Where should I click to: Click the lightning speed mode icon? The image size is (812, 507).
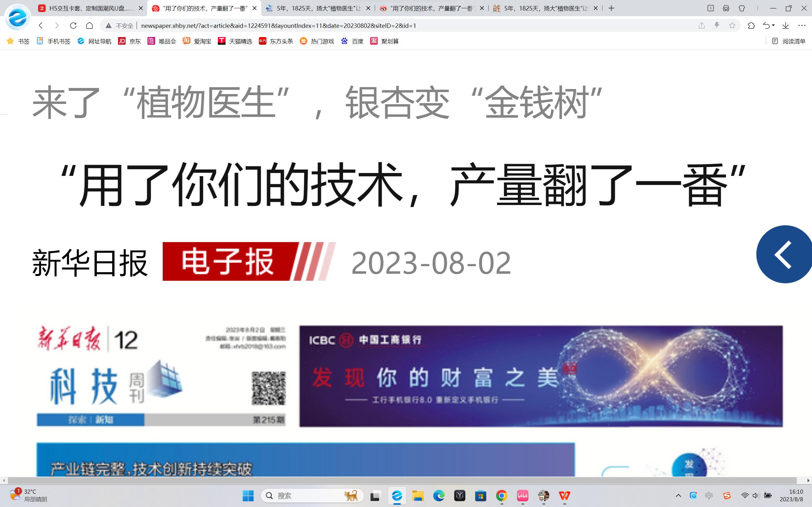point(717,25)
